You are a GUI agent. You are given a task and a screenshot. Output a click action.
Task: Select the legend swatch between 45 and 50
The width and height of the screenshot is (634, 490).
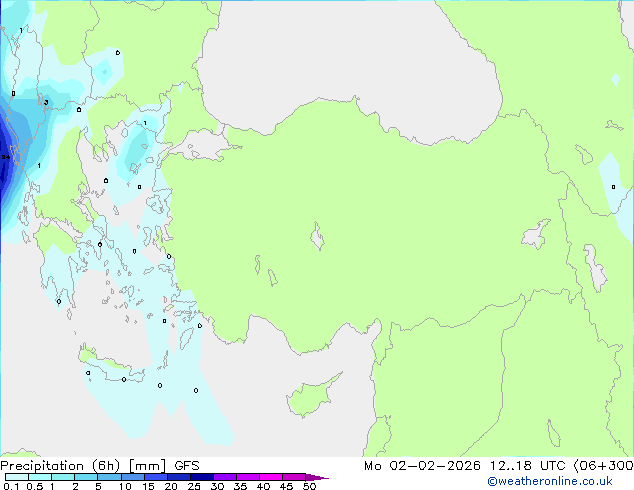coord(294,477)
